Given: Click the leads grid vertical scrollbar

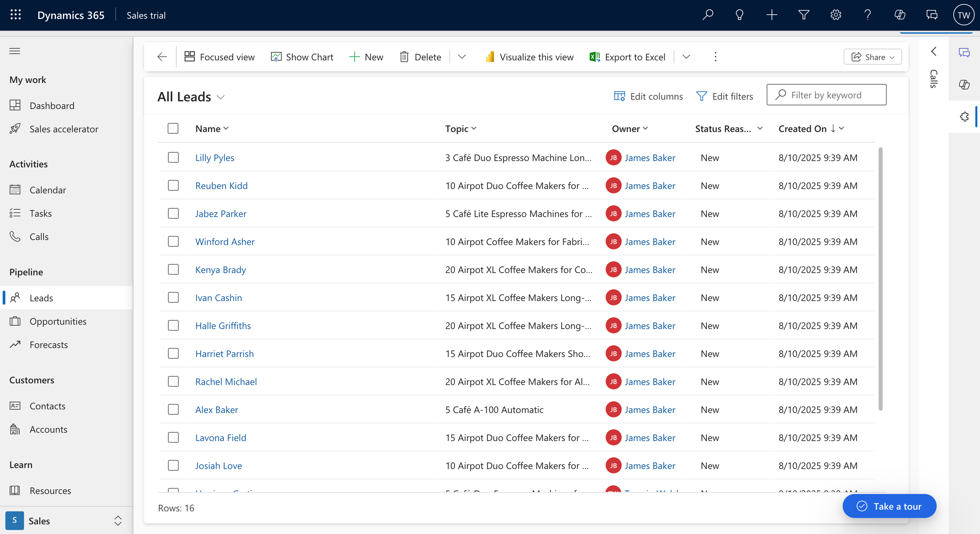Looking at the screenshot, I should click(x=880, y=279).
